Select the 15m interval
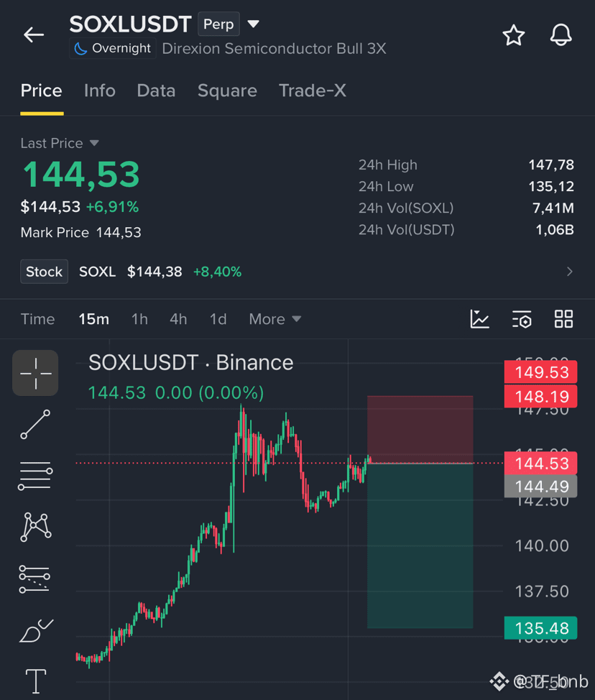The height and width of the screenshot is (700, 595). coord(93,319)
